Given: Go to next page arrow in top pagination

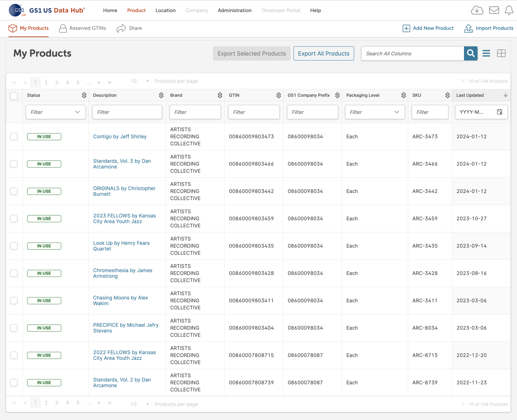Looking at the screenshot, I should tap(99, 82).
